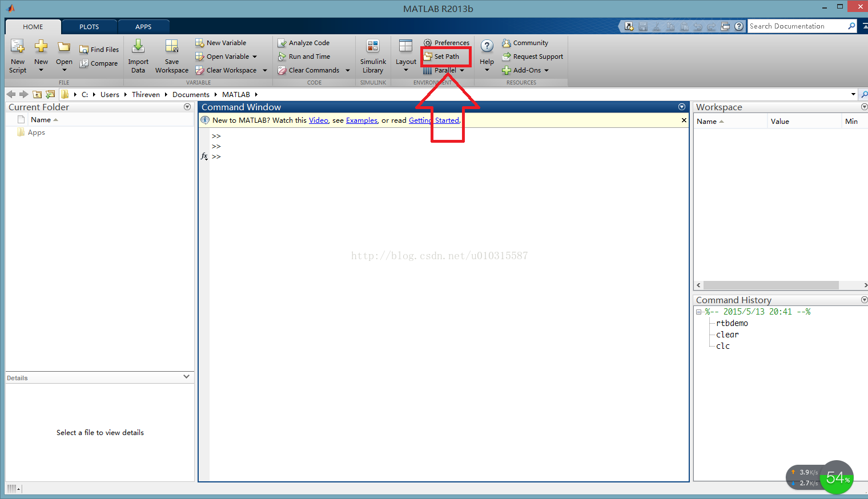This screenshot has width=868, height=499.
Task: Go up one folder level
Action: point(37,94)
